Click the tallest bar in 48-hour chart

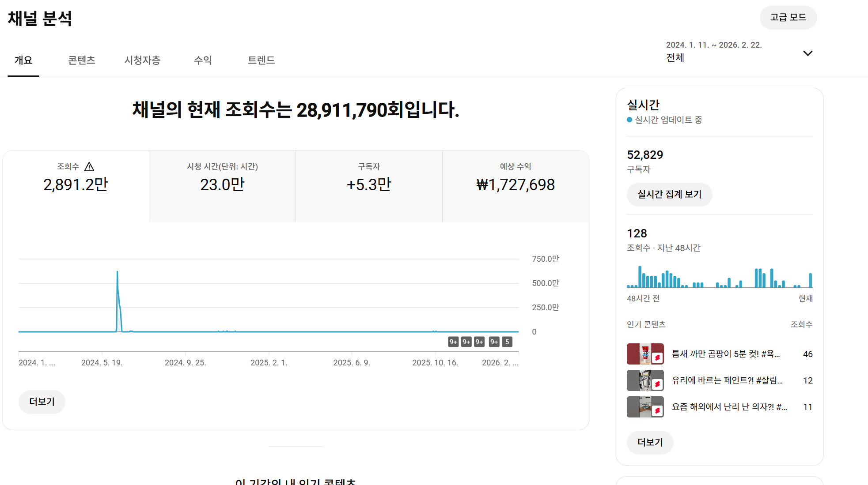640,277
